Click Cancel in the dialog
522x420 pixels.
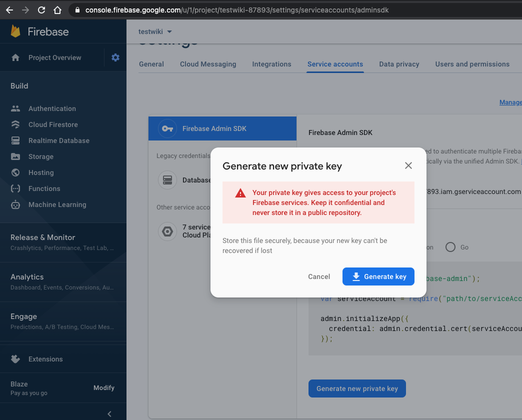pos(319,276)
